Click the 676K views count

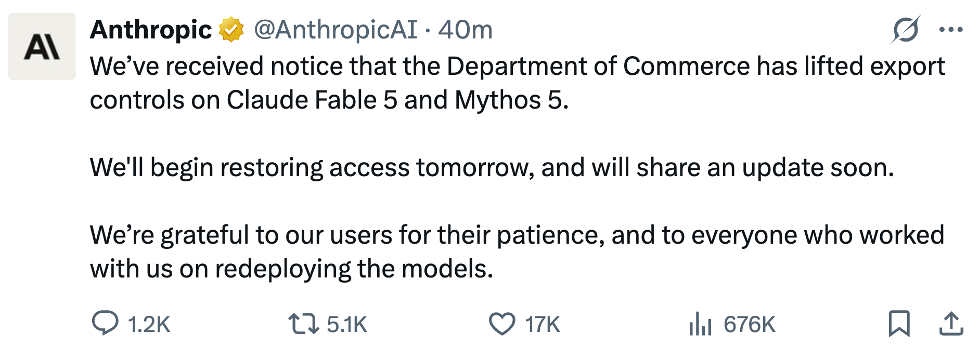749,324
